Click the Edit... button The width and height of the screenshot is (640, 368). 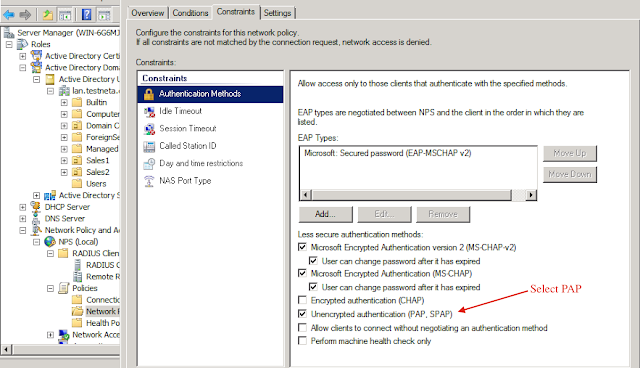[384, 214]
